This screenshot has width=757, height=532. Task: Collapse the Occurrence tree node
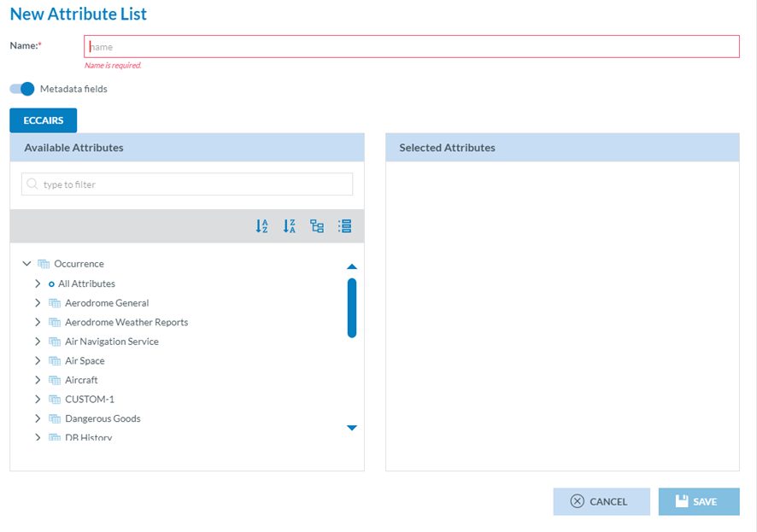click(x=26, y=264)
